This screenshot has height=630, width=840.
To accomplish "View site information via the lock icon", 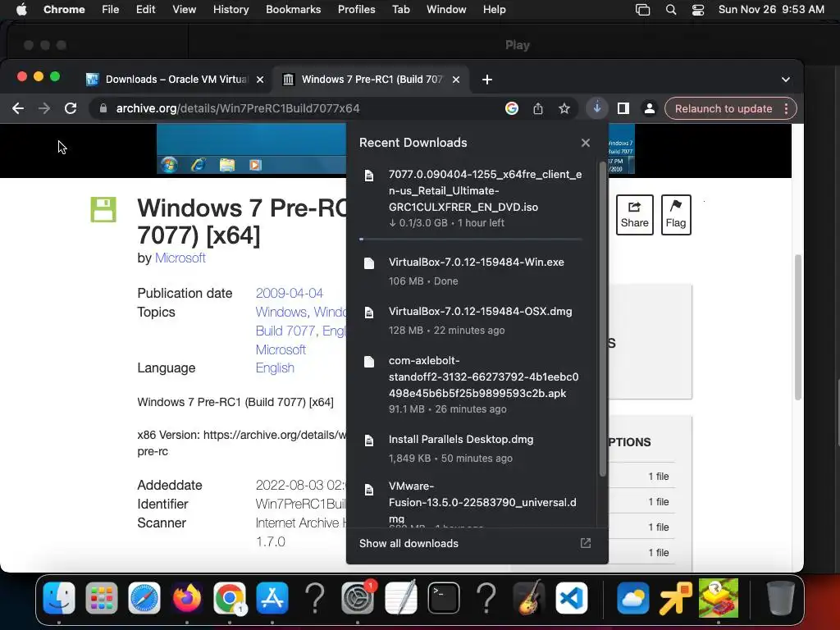I will [x=103, y=109].
